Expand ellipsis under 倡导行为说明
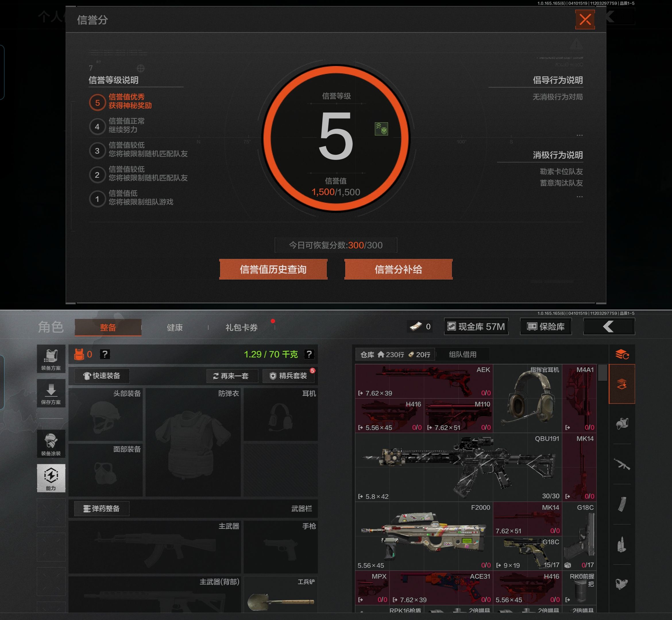This screenshot has width=672, height=620. pyautogui.click(x=579, y=135)
